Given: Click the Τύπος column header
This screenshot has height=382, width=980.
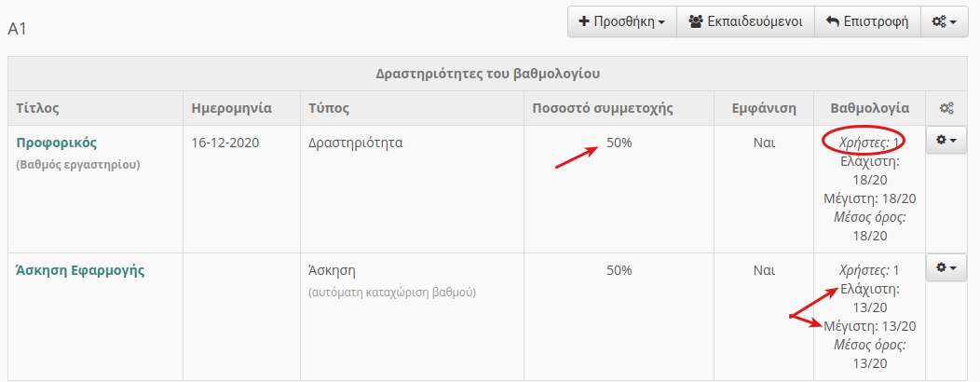Looking at the screenshot, I should point(328,108).
